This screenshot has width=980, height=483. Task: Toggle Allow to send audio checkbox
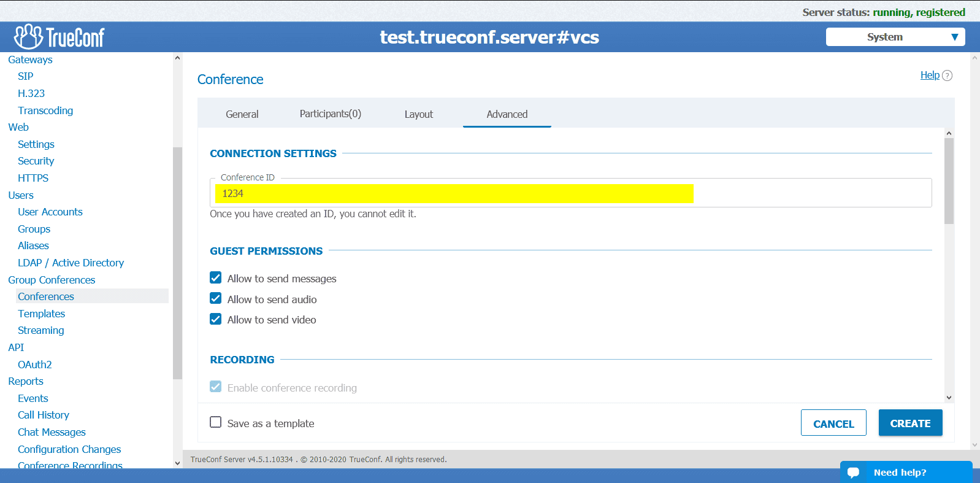click(x=216, y=299)
